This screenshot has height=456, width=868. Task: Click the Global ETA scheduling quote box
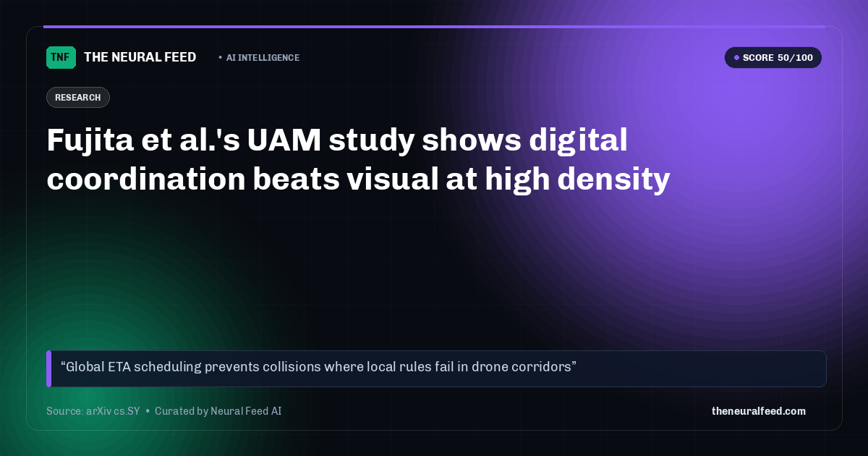[436, 368]
